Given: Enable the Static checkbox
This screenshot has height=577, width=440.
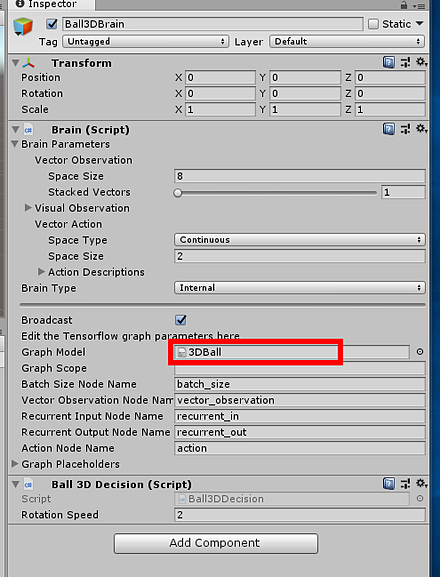Looking at the screenshot, I should 373,24.
